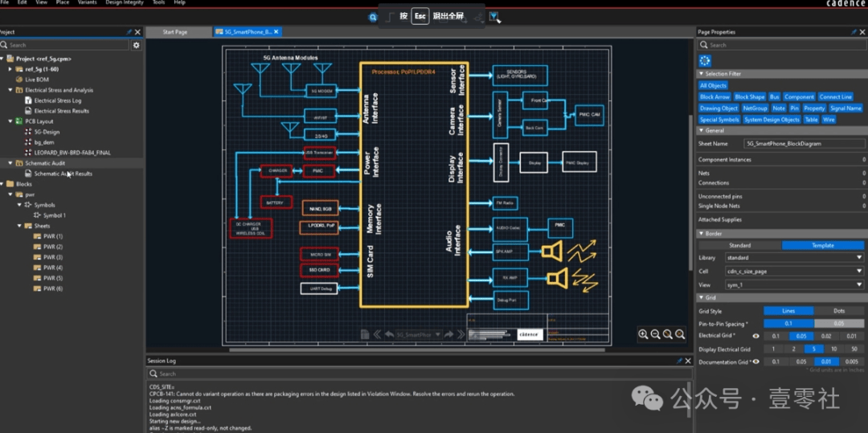Click the rightmost zoom icon on canvas
Screen dimensions: 868x433
pos(681,334)
